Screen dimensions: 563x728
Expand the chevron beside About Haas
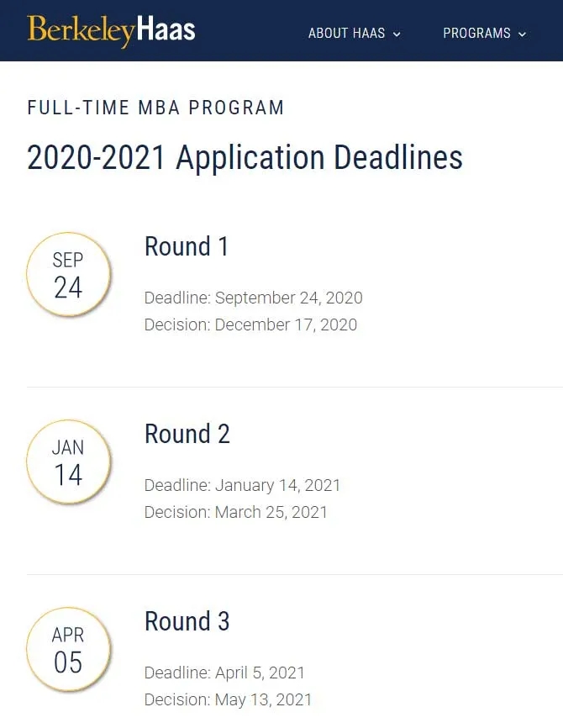click(397, 34)
